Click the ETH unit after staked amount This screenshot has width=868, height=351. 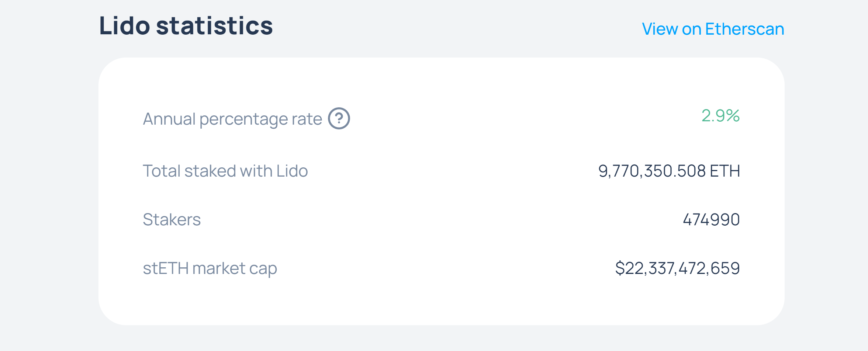click(x=725, y=171)
